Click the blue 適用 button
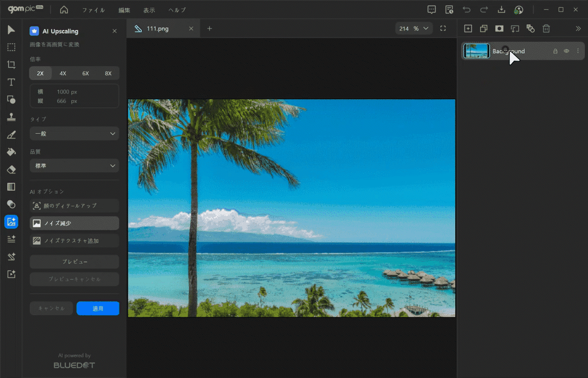Viewport: 588px width, 378px height. (98, 308)
